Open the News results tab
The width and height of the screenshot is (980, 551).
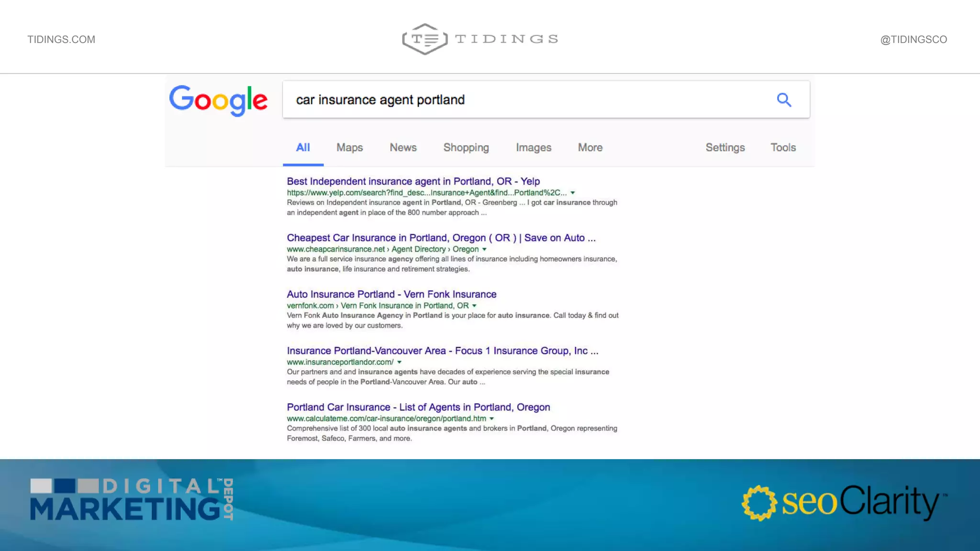(x=403, y=147)
